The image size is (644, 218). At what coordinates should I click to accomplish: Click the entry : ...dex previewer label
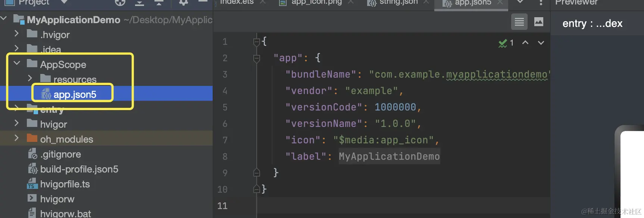592,24
